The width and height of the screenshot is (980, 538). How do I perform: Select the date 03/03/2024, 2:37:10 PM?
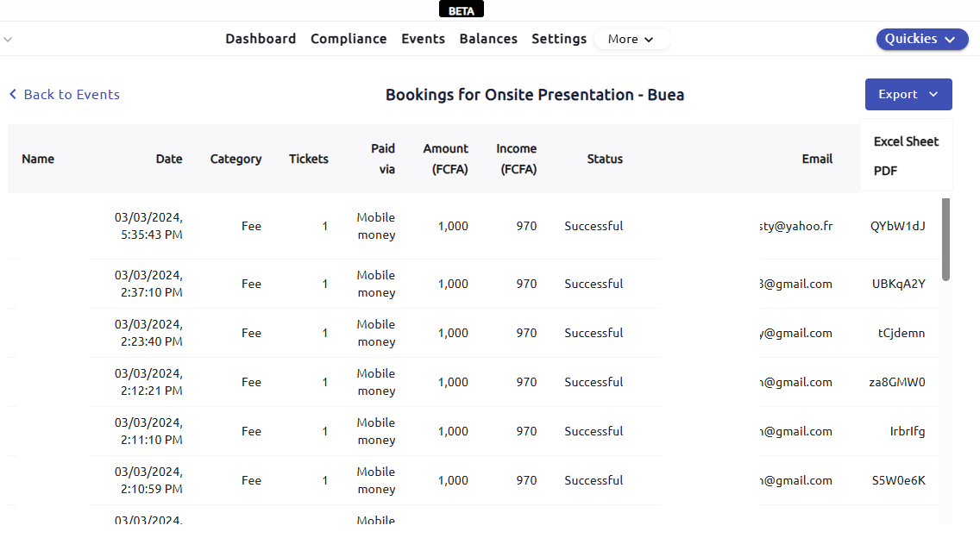pos(148,284)
